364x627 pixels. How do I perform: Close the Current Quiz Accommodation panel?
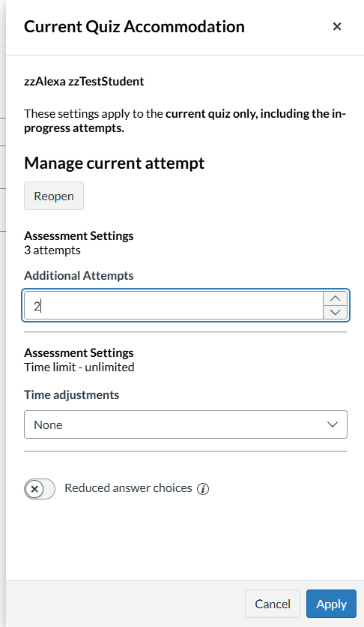pyautogui.click(x=337, y=26)
